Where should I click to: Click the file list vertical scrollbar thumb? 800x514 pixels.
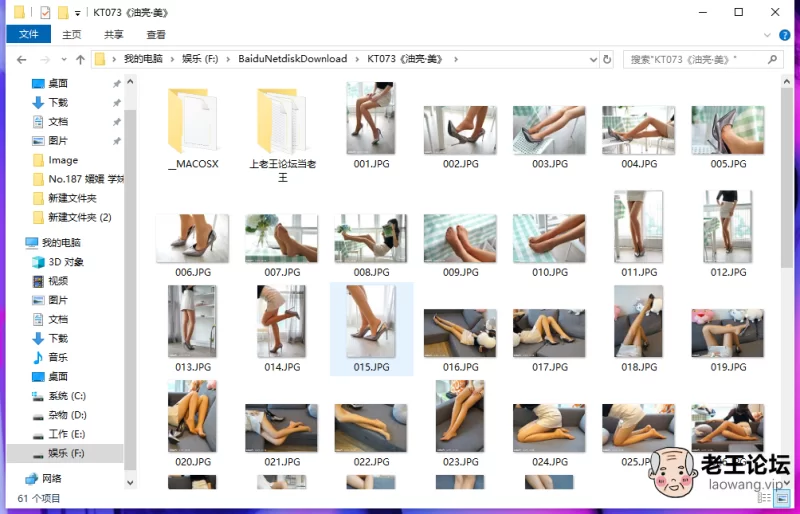[x=786, y=179]
